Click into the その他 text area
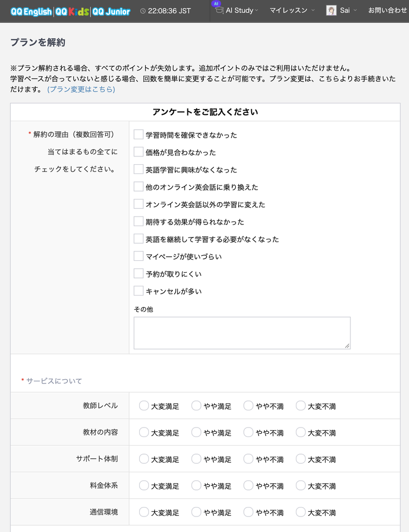409x532 pixels. tap(242, 333)
